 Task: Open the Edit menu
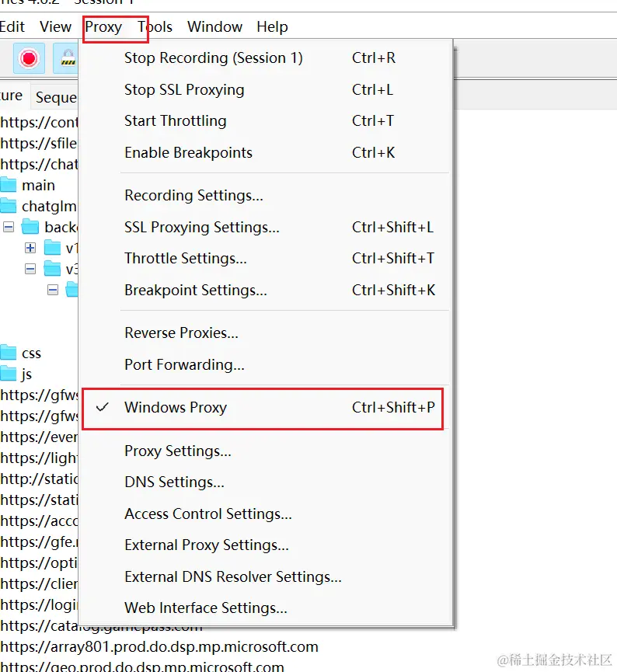pyautogui.click(x=12, y=26)
